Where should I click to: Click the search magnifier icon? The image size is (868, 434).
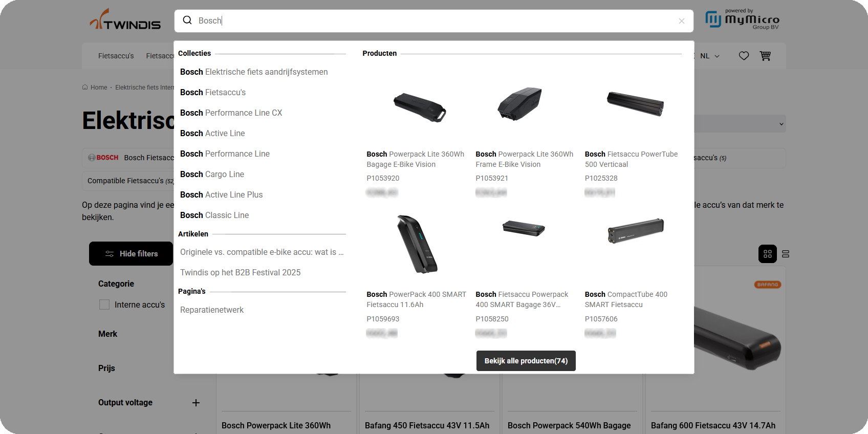[187, 20]
